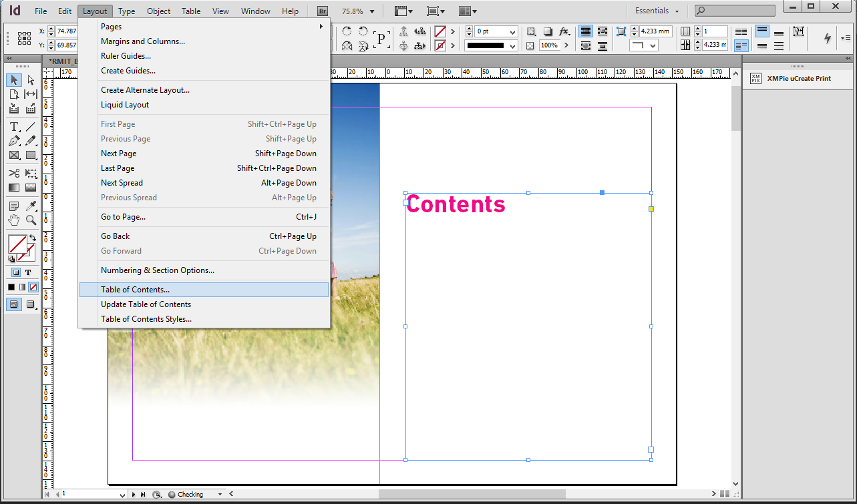Activate the Eyedropper tool
This screenshot has width=857, height=504.
(x=31, y=206)
